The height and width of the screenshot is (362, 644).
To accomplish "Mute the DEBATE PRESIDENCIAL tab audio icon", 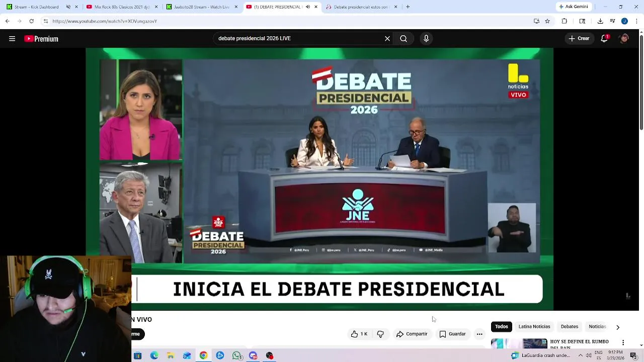I will tap(308, 7).
